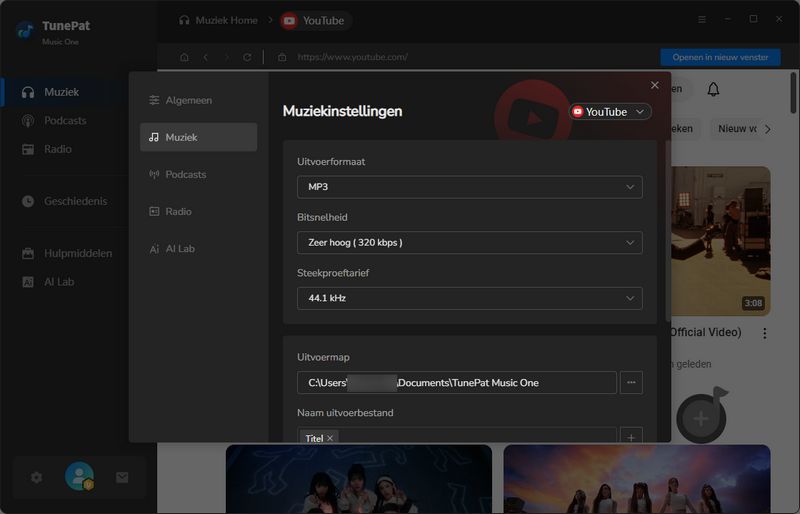
Task: Click the add music floating button
Action: 702,418
